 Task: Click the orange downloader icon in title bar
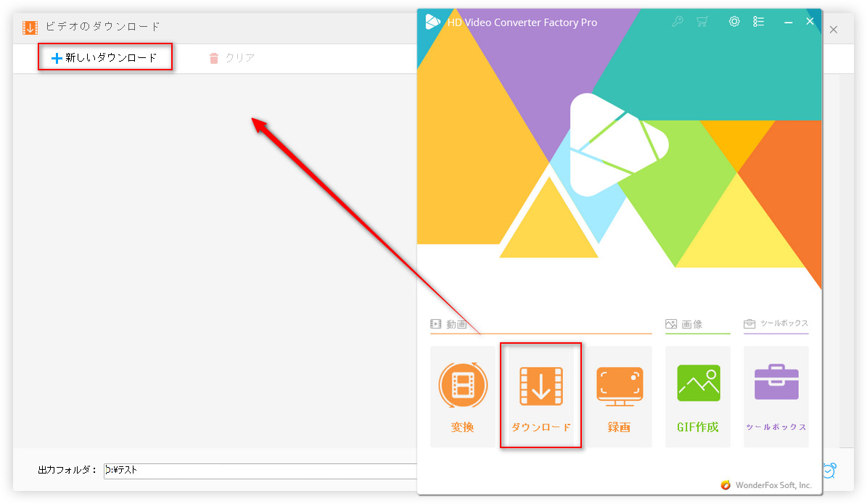29,27
